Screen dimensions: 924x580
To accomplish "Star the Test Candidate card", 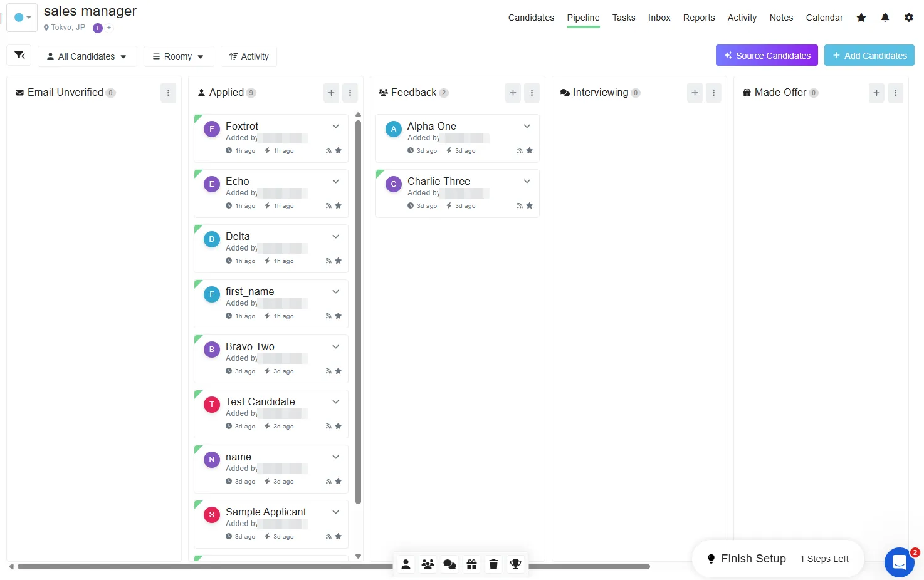I will [x=339, y=426].
